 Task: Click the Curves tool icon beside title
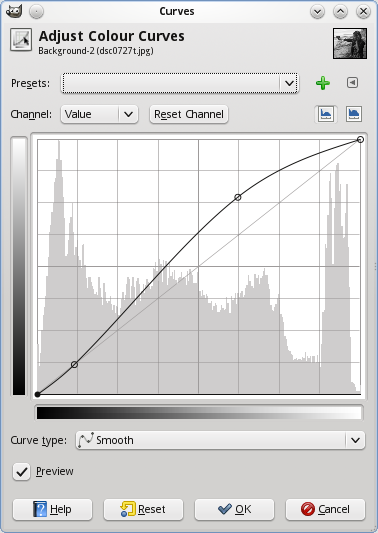(x=21, y=40)
